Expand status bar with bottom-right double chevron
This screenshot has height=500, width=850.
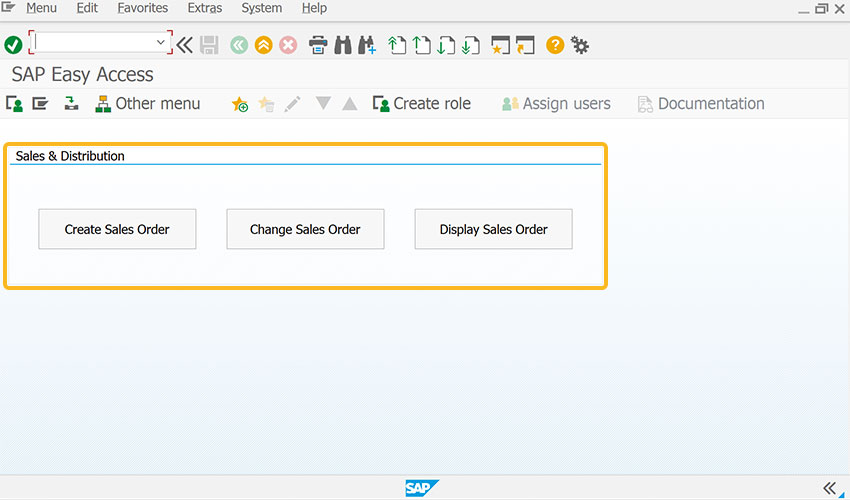pos(829,488)
